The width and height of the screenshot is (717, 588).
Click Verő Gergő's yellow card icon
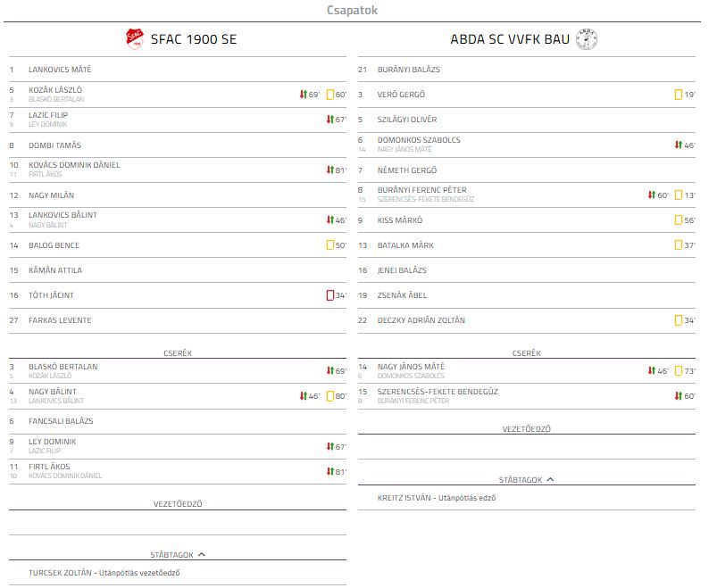pyautogui.click(x=679, y=95)
